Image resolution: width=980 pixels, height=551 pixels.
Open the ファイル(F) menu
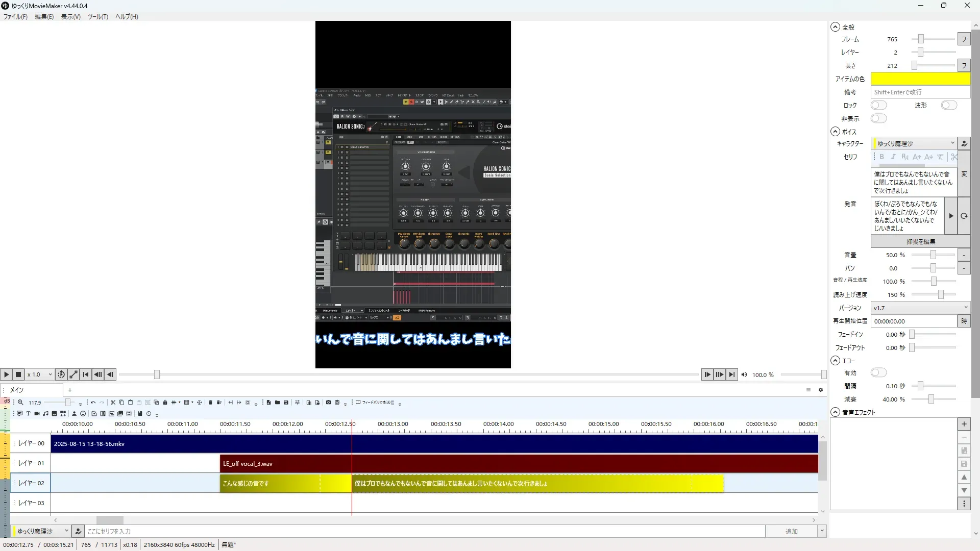click(15, 16)
